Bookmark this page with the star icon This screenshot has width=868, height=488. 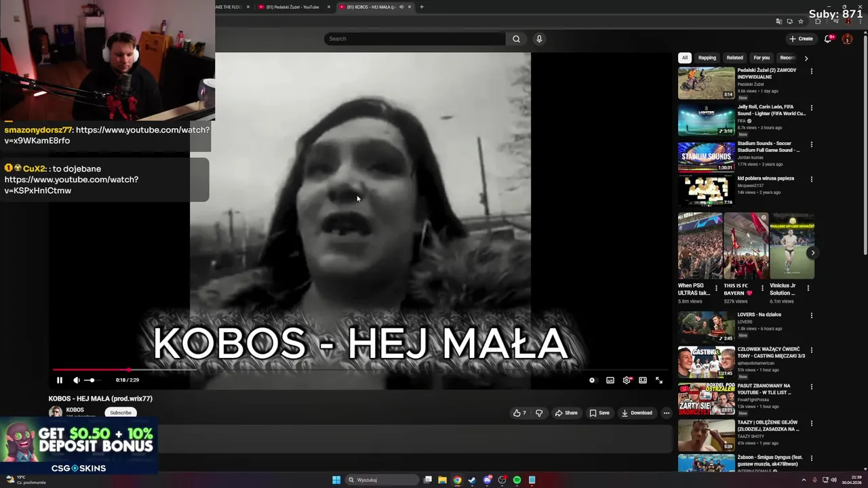click(x=801, y=22)
